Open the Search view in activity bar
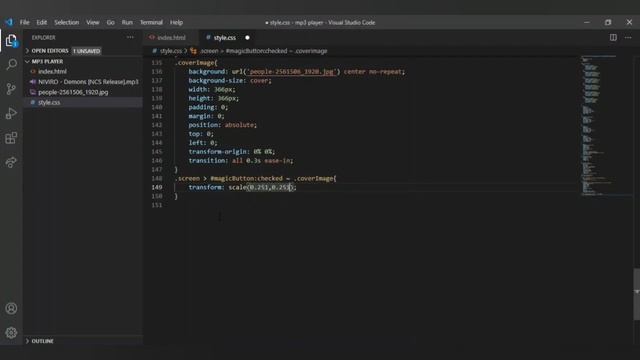Screen dimensions: 640x360 tap(11, 64)
